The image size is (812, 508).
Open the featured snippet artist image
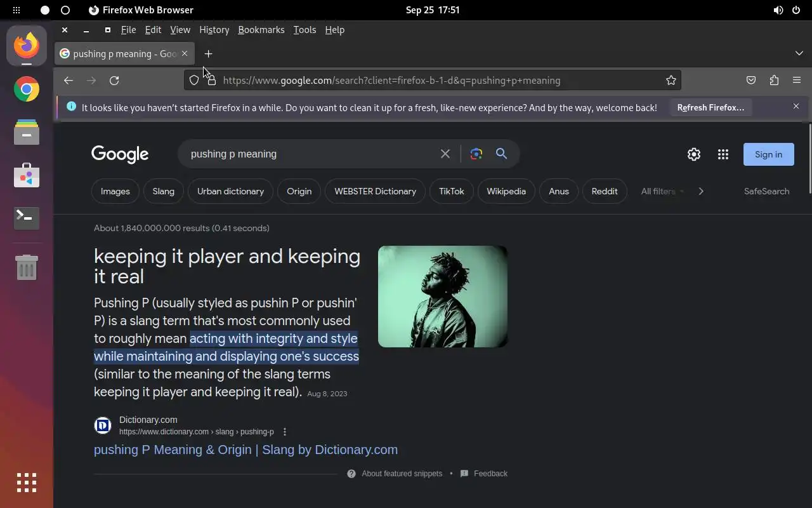[443, 297]
